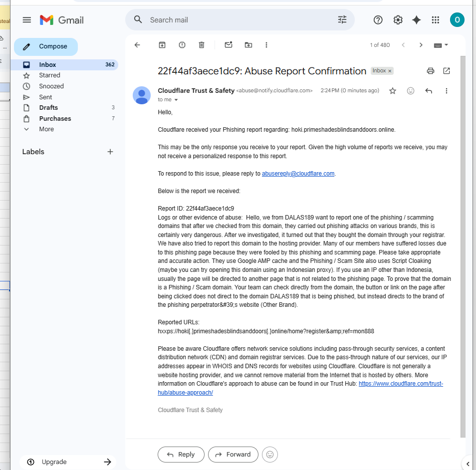The height and width of the screenshot is (470, 476).
Task: Click the Gemini sparkle icon
Action: pos(416,20)
